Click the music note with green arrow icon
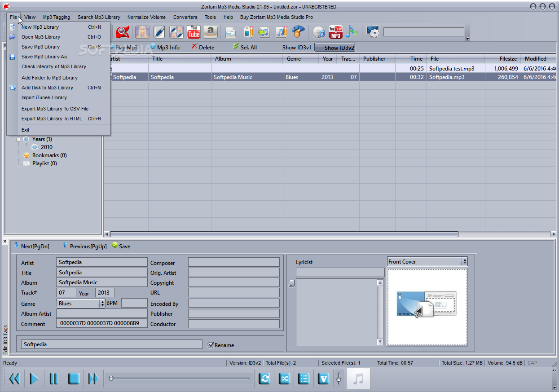The height and width of the screenshot is (392, 559). [x=352, y=32]
